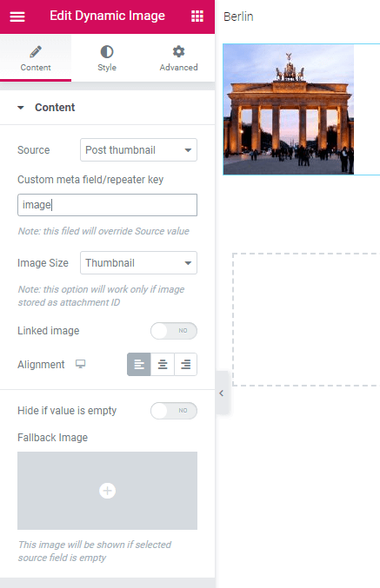
Task: Select the Brandenburg Gate image in preview
Action: [x=289, y=109]
